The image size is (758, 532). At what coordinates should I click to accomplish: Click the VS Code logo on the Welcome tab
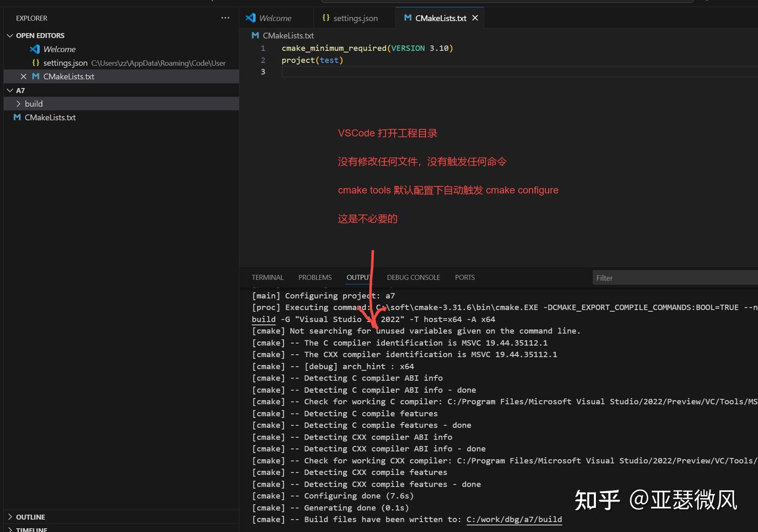click(x=251, y=17)
